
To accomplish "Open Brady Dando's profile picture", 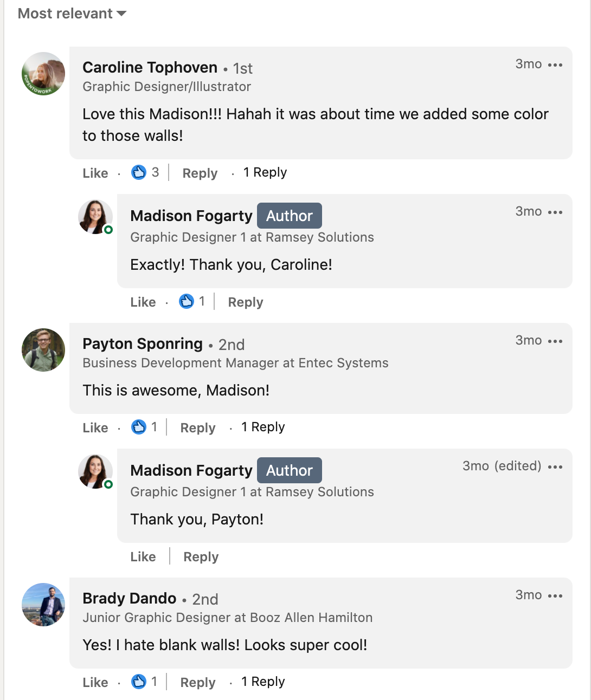I will click(43, 605).
